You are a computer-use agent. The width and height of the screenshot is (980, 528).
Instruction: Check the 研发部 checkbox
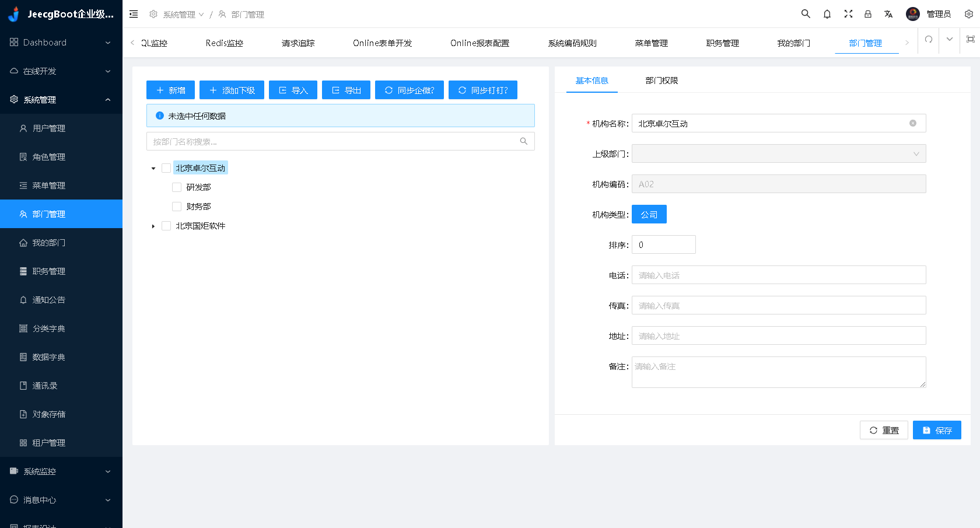coord(177,187)
